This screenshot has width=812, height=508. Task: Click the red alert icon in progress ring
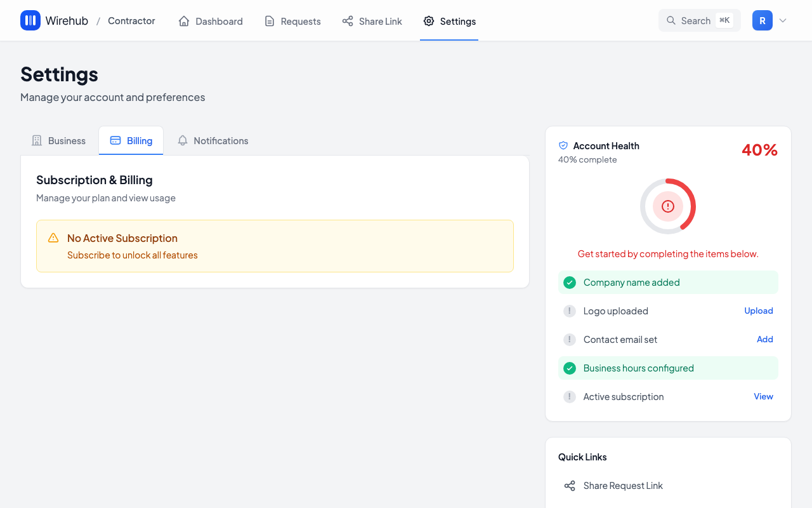[667, 206]
